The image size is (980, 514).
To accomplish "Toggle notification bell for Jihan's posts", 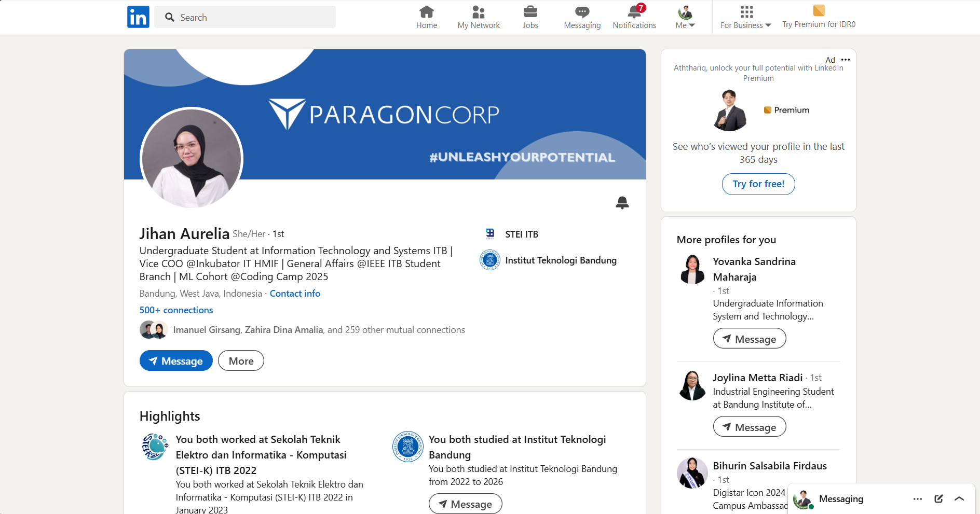I will coord(622,203).
